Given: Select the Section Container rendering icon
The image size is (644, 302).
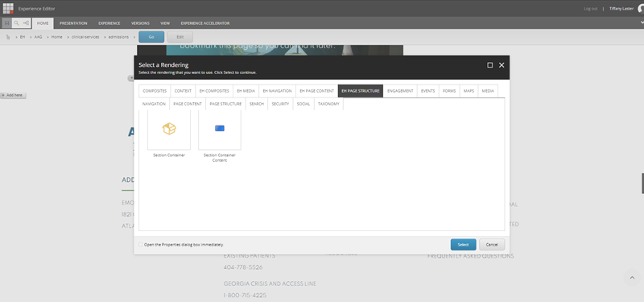Looking at the screenshot, I should [169, 129].
